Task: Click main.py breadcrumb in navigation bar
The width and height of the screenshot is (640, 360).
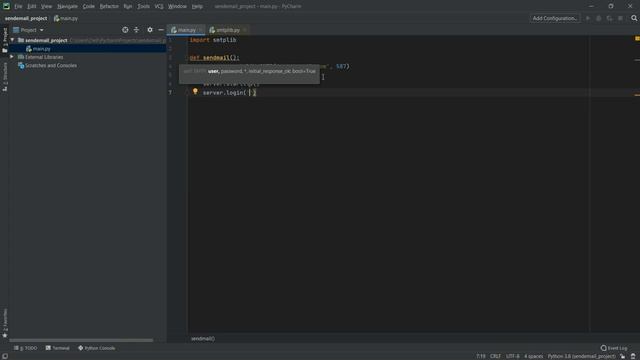Action: click(66, 18)
